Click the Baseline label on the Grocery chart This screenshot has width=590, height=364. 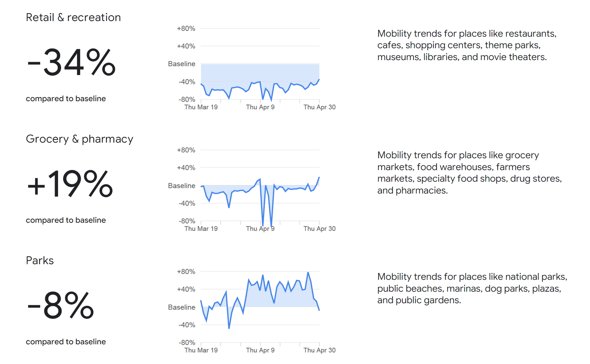182,185
